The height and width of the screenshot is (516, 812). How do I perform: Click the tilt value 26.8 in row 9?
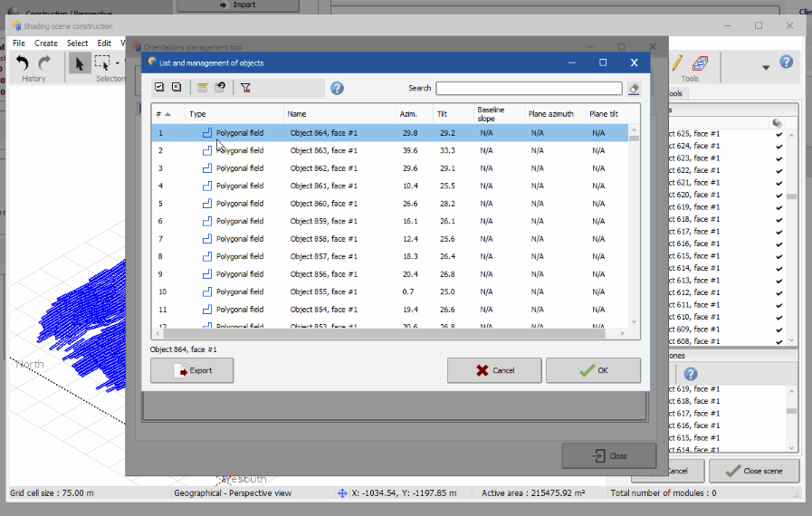(x=447, y=274)
